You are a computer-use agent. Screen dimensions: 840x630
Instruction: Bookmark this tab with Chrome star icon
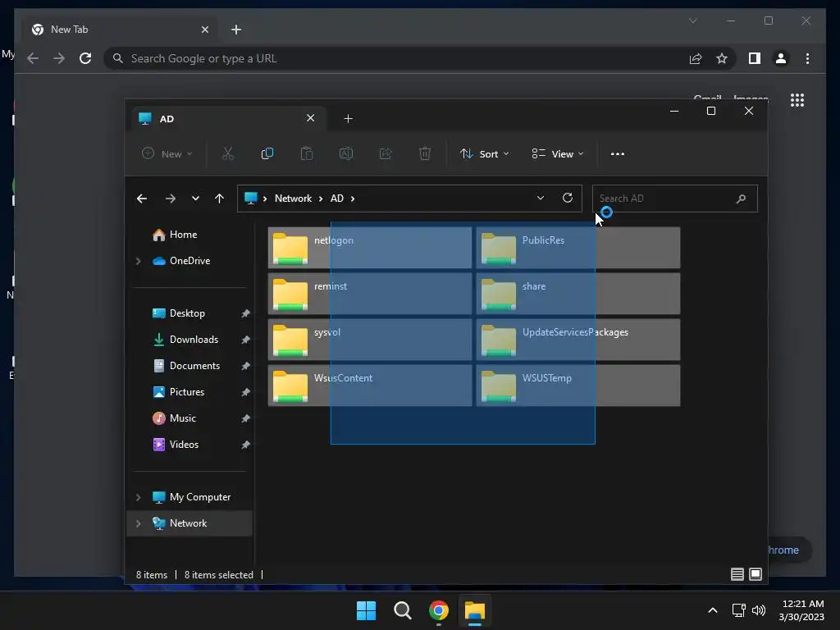coord(722,58)
